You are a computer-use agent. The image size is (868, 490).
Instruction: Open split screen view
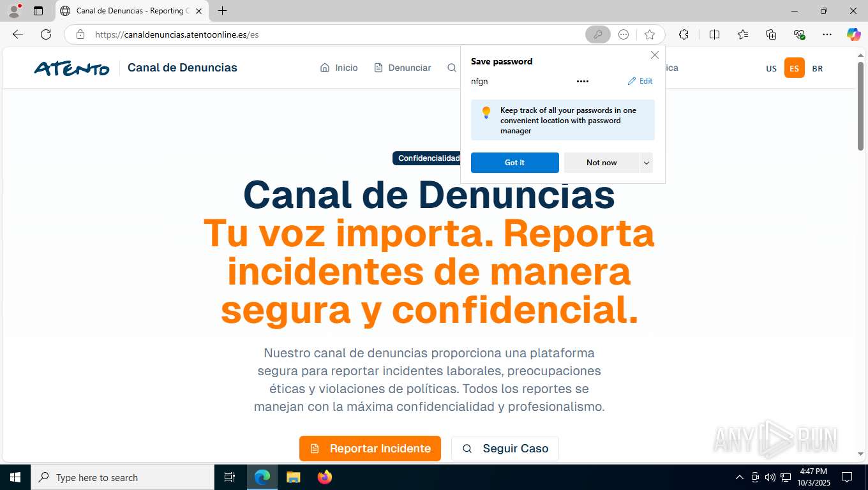[714, 34]
